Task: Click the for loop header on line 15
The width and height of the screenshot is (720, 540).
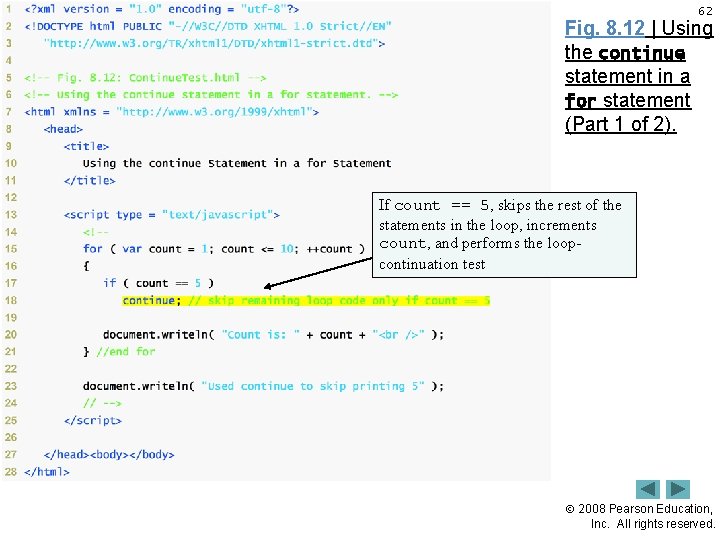Action: point(224,249)
